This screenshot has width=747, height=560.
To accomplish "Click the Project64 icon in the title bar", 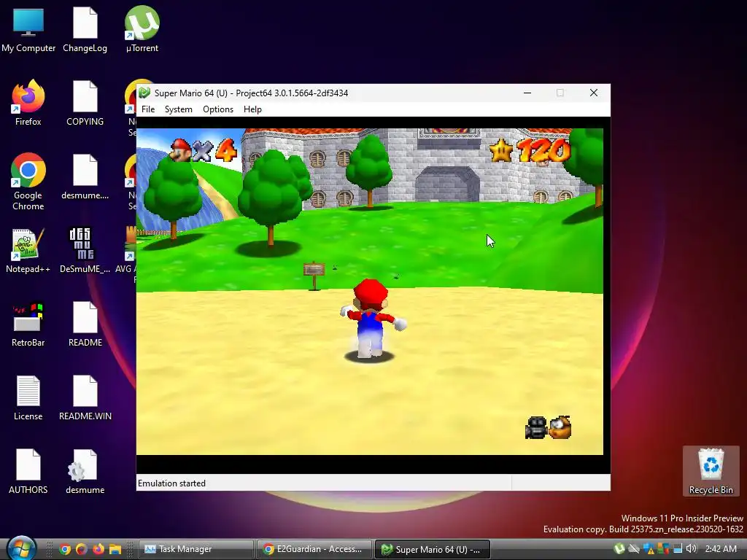I will tap(145, 93).
